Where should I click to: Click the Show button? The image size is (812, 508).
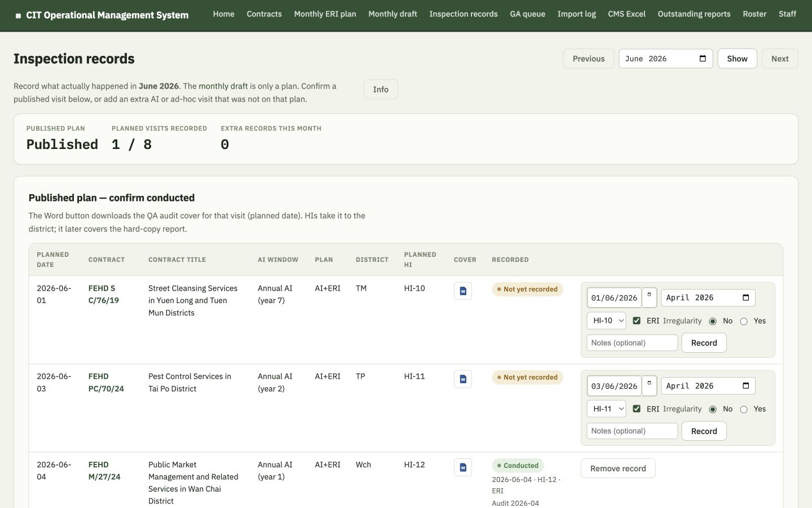737,59
